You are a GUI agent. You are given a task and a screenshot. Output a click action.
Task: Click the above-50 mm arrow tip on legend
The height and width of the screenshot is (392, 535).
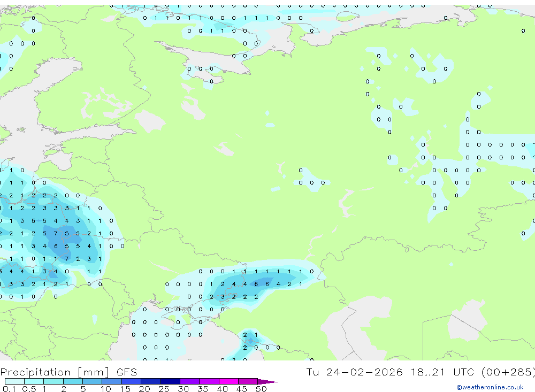tap(267, 381)
